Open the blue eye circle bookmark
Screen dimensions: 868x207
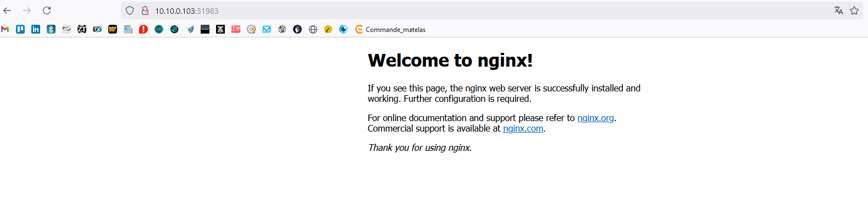[x=344, y=29]
